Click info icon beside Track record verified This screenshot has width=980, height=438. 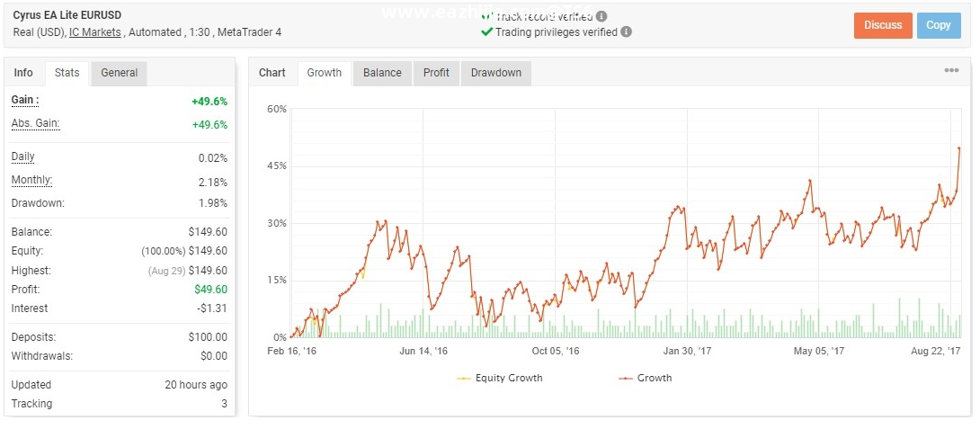(601, 16)
